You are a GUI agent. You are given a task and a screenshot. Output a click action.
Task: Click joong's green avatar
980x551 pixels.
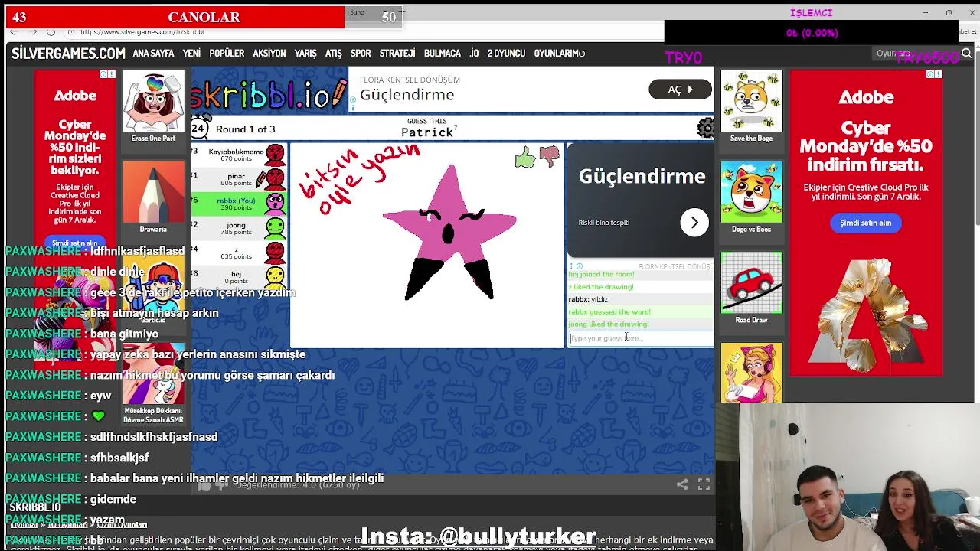pos(275,228)
